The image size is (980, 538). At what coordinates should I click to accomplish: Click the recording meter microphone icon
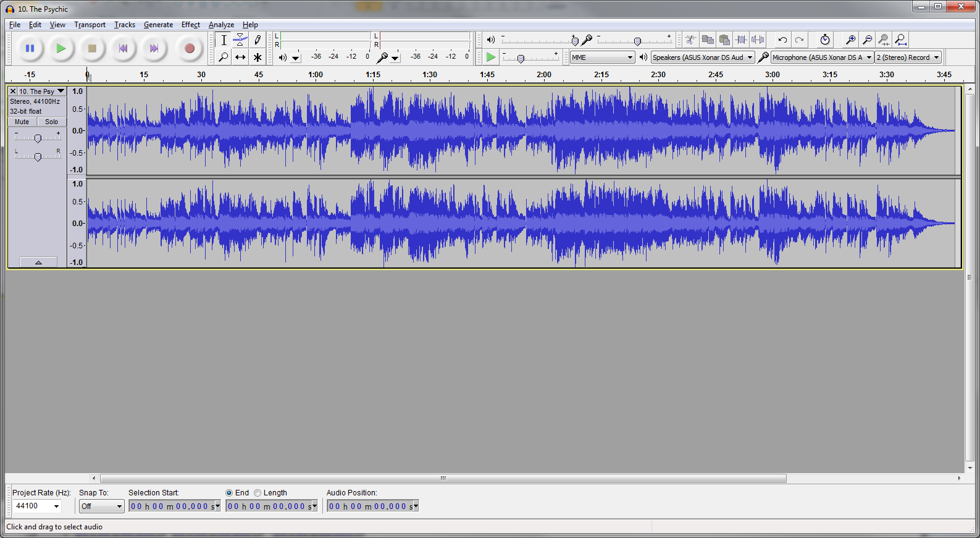(x=382, y=57)
